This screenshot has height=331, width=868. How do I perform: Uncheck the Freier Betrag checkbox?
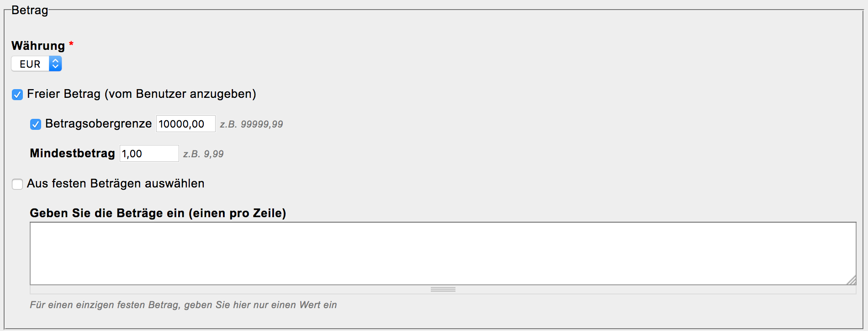tap(17, 95)
